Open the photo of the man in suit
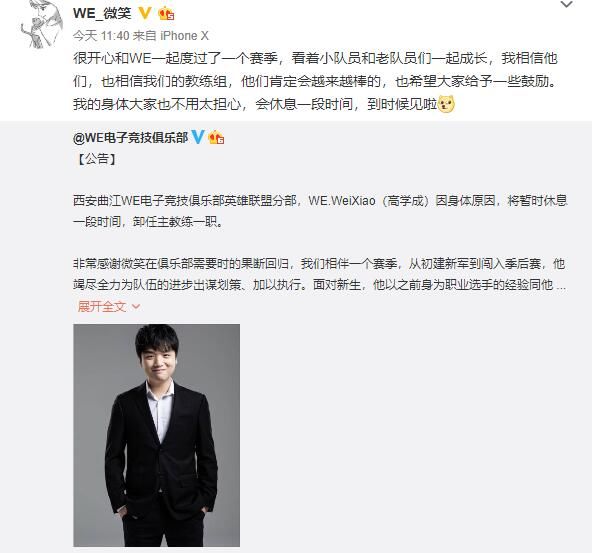This screenshot has height=553, width=592. click(x=156, y=435)
